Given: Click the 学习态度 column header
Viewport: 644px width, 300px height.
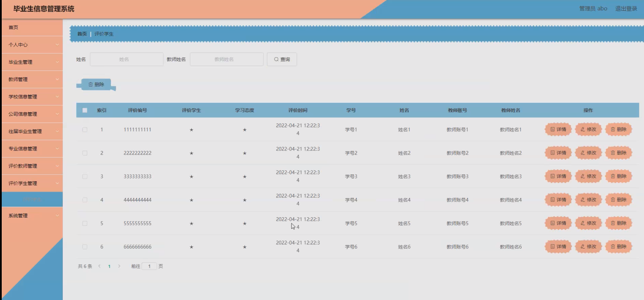Looking at the screenshot, I should pyautogui.click(x=244, y=110).
